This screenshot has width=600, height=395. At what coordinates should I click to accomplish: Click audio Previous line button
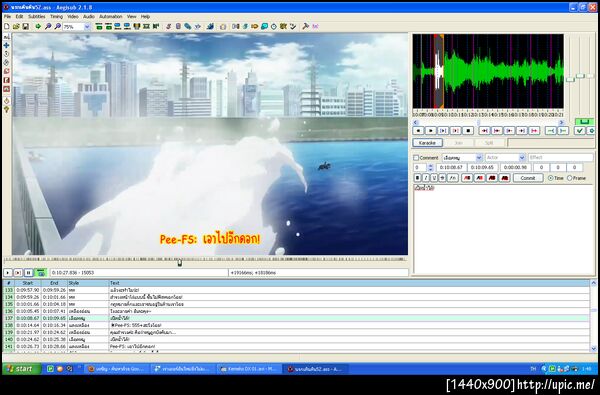tap(418, 131)
